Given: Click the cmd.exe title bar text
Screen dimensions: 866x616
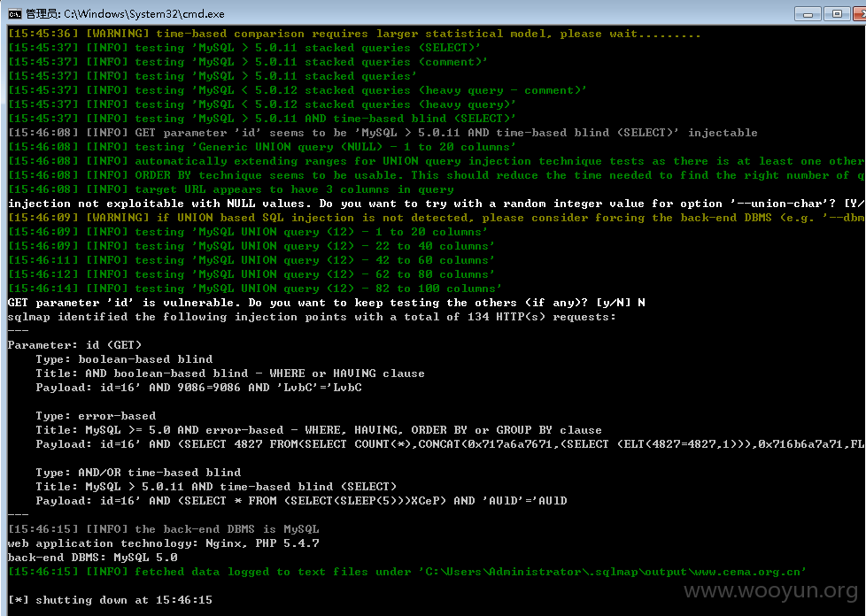Looking at the screenshot, I should click(x=125, y=14).
